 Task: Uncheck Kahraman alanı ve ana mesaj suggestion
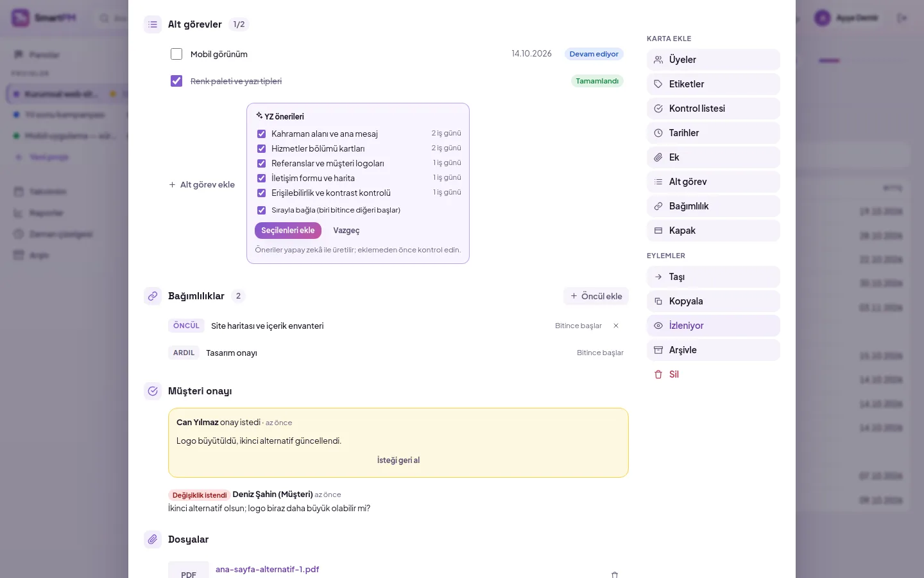tap(261, 134)
